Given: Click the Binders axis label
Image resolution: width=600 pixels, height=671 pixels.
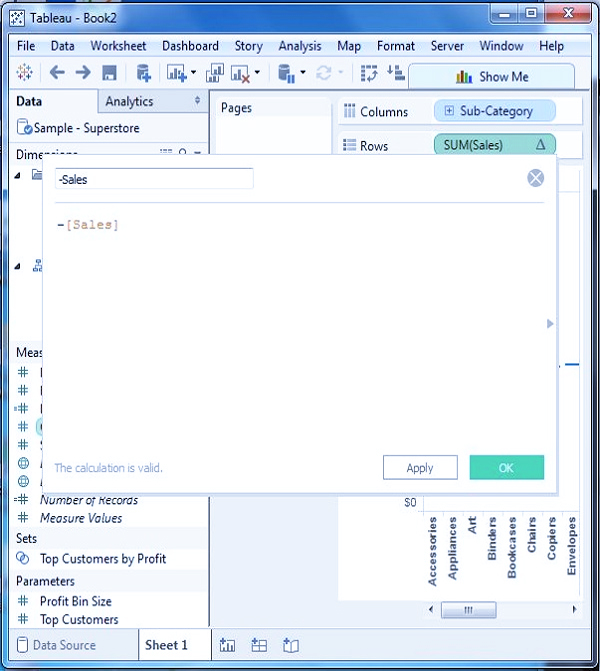Looking at the screenshot, I should point(492,538).
